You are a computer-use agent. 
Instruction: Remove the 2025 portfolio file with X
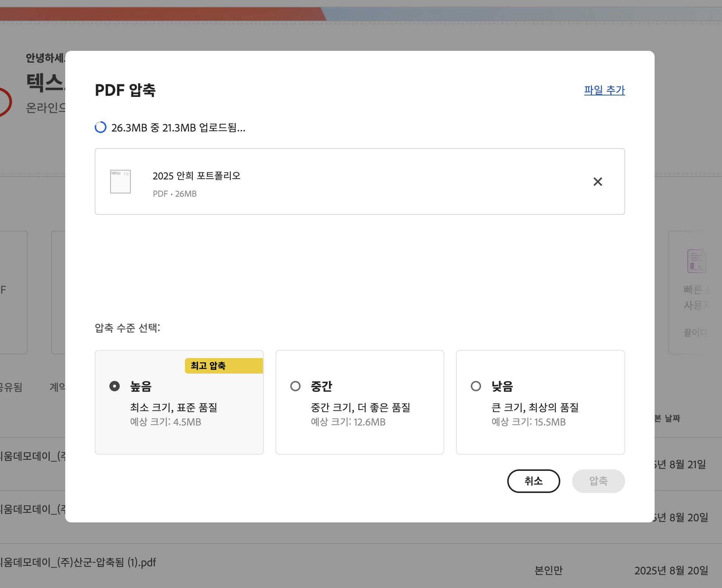(x=597, y=182)
